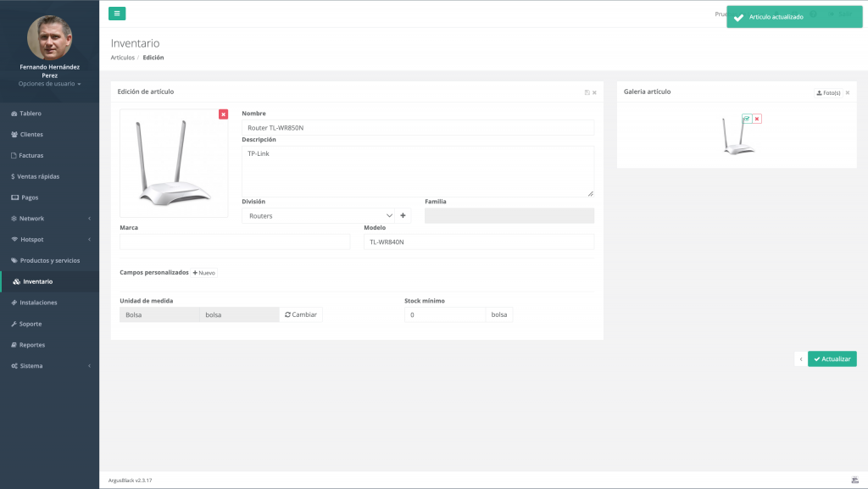Open Opciones de usuario dropdown

(50, 84)
